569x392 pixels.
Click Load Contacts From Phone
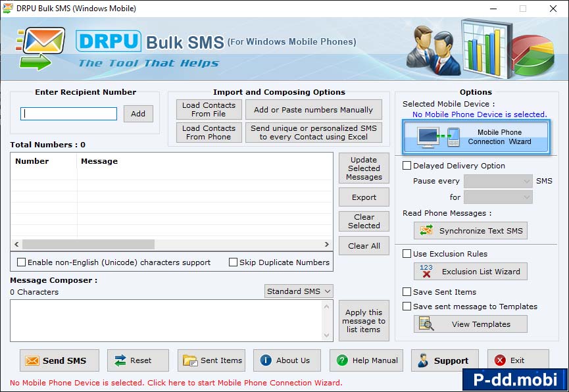209,132
